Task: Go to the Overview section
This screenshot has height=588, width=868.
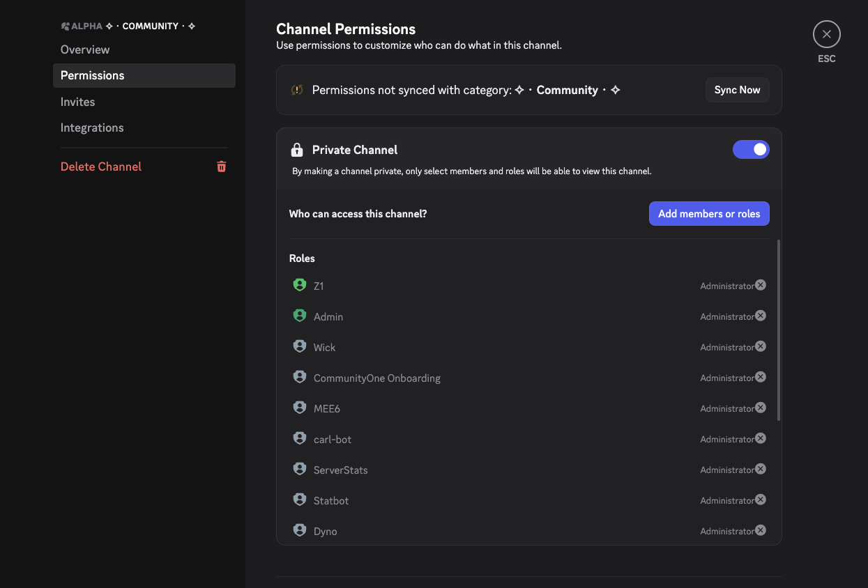Action: (85, 49)
